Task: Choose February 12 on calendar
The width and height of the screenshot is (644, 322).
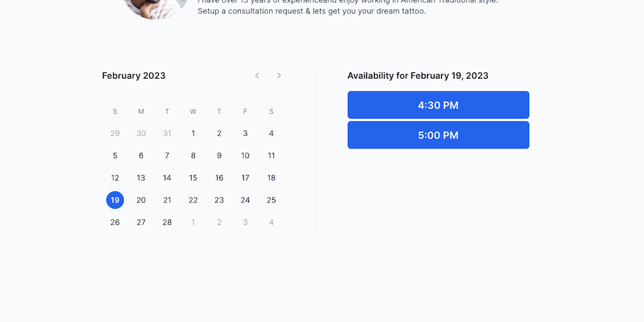Action: pos(115,178)
